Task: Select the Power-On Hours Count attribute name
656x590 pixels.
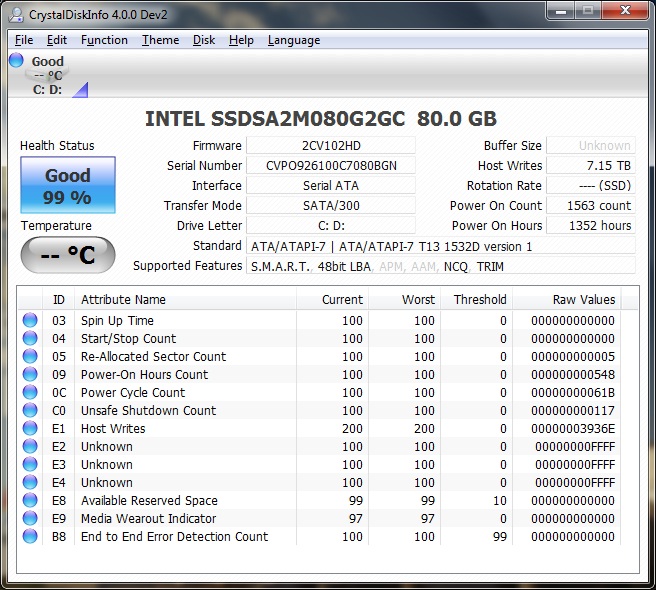Action: pyautogui.click(x=144, y=375)
